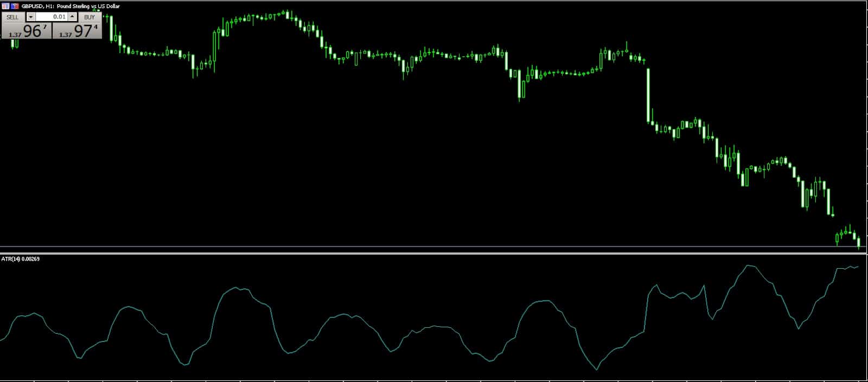Click the highest peak of the ATR line
This screenshot has height=382, width=868.
pos(749,266)
